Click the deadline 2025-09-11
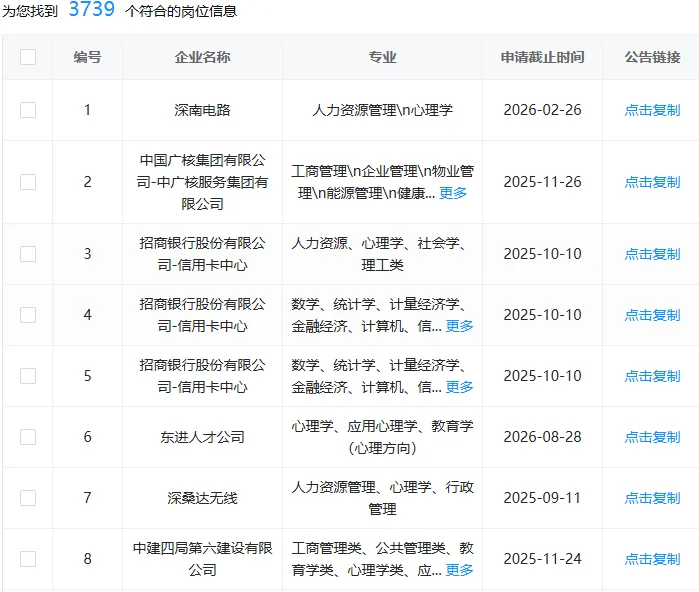 point(543,498)
